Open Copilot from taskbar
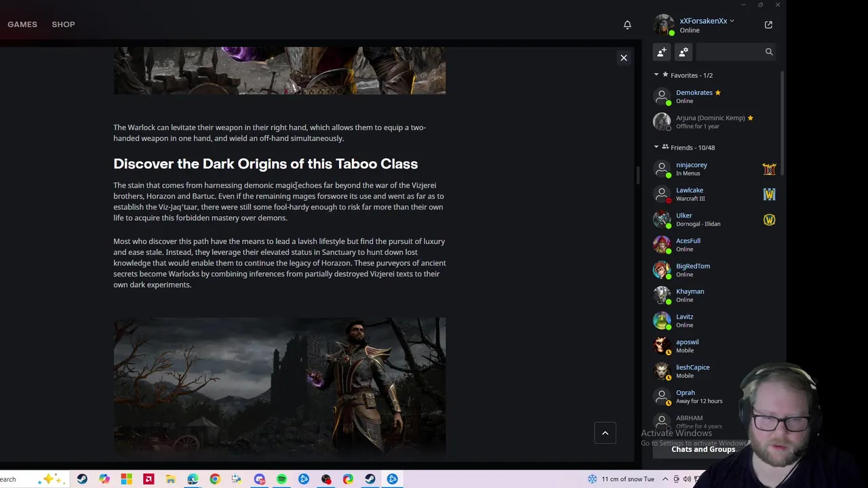This screenshot has height=488, width=868. 104,479
